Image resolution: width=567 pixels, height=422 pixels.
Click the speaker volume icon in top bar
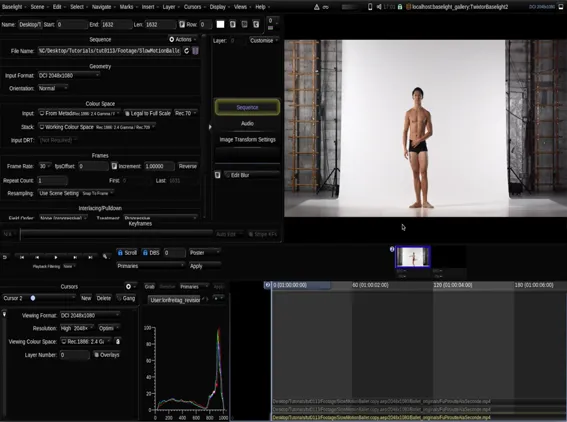[x=379, y=7]
